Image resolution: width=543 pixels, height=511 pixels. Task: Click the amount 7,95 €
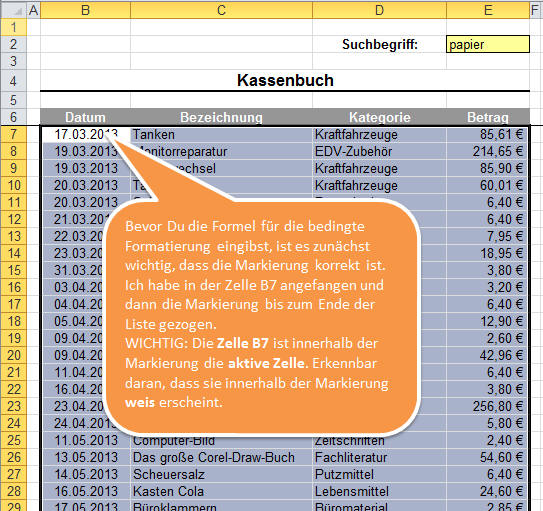click(488, 236)
